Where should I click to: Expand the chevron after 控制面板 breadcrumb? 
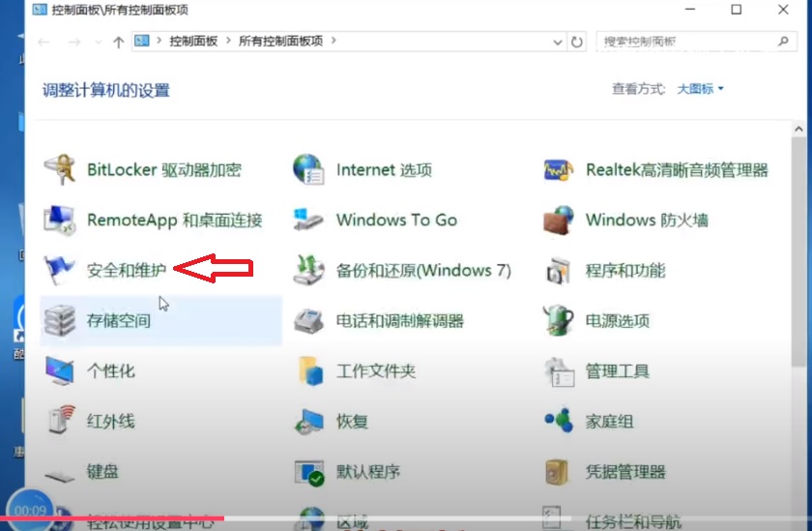(x=228, y=41)
